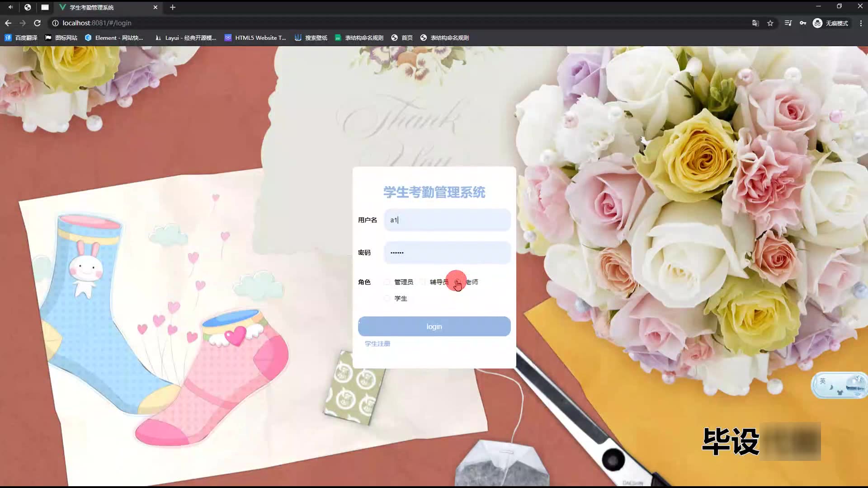Open incognito profile indicator 无痕模式

pos(830,23)
